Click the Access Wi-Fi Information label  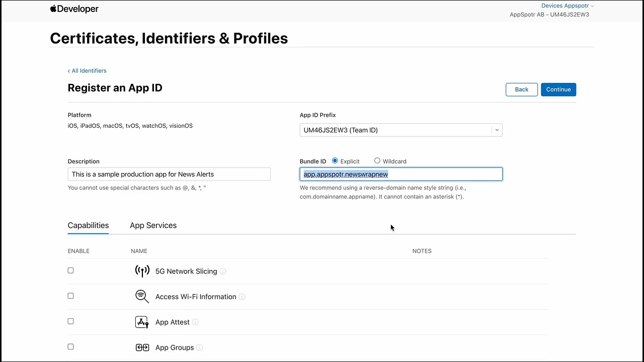[196, 297]
